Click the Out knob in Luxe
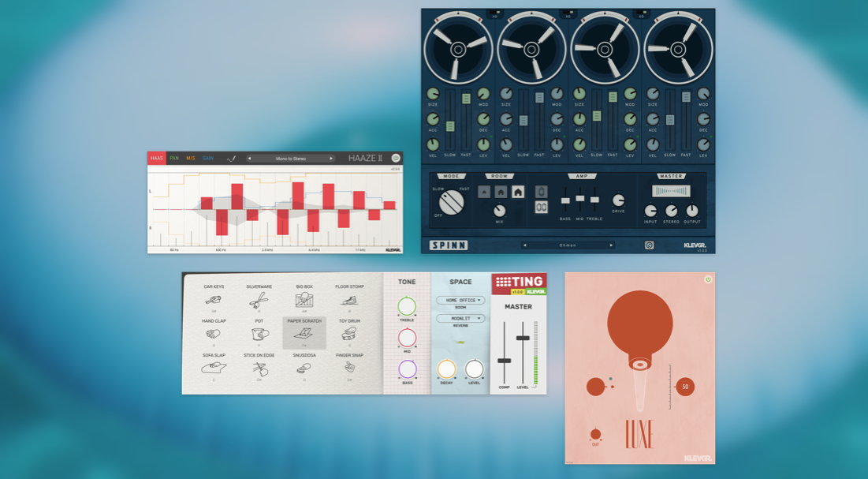The width and height of the screenshot is (868, 479). 595,434
